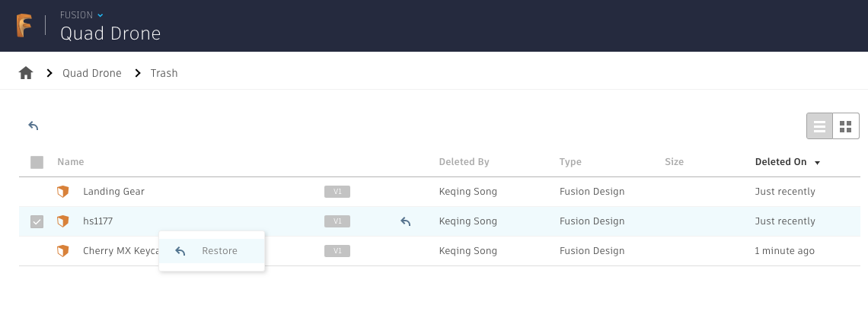Click the restore arrow in hs1177 row
Viewport: 868px width, 321px height.
click(406, 221)
